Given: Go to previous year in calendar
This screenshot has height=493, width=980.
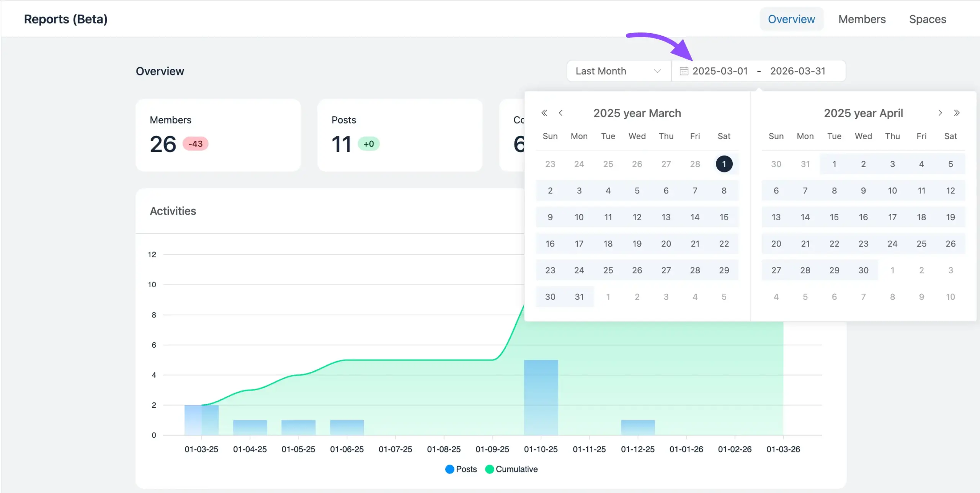Looking at the screenshot, I should click(x=544, y=113).
